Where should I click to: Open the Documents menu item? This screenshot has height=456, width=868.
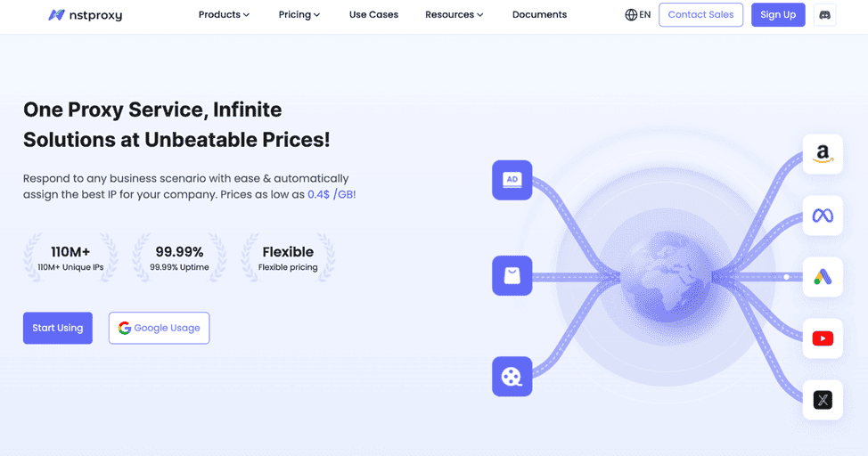pos(539,15)
